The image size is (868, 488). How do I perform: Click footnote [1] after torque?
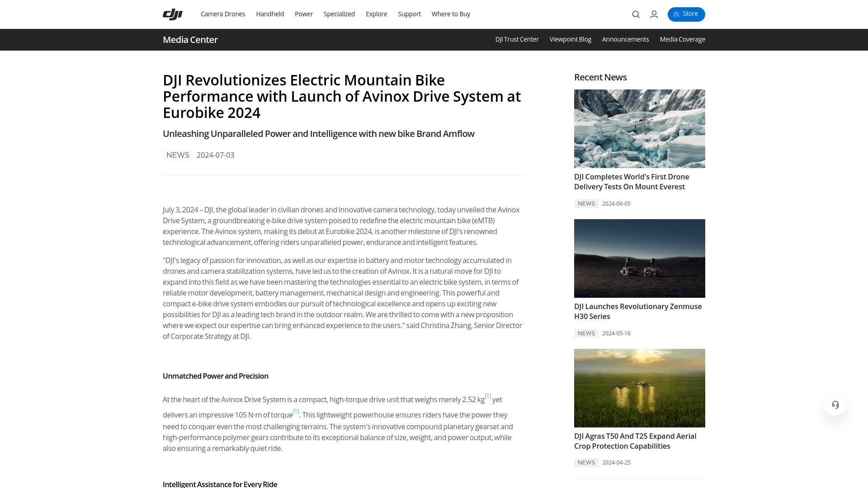click(x=296, y=411)
